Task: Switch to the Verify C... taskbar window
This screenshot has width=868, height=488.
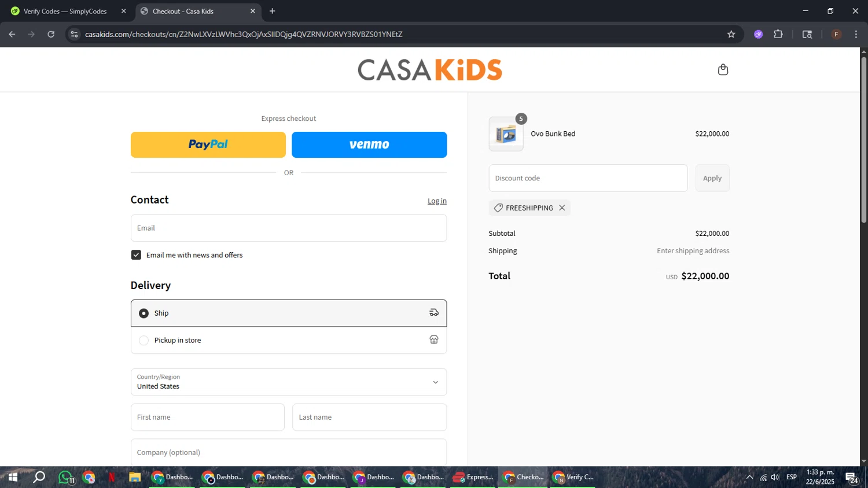Action: point(573,478)
